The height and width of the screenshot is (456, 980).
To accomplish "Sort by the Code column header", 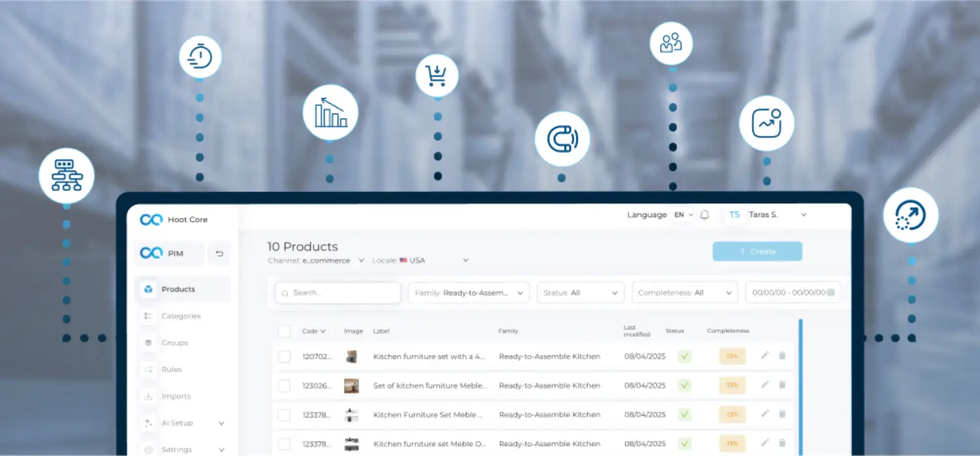I will (x=314, y=331).
